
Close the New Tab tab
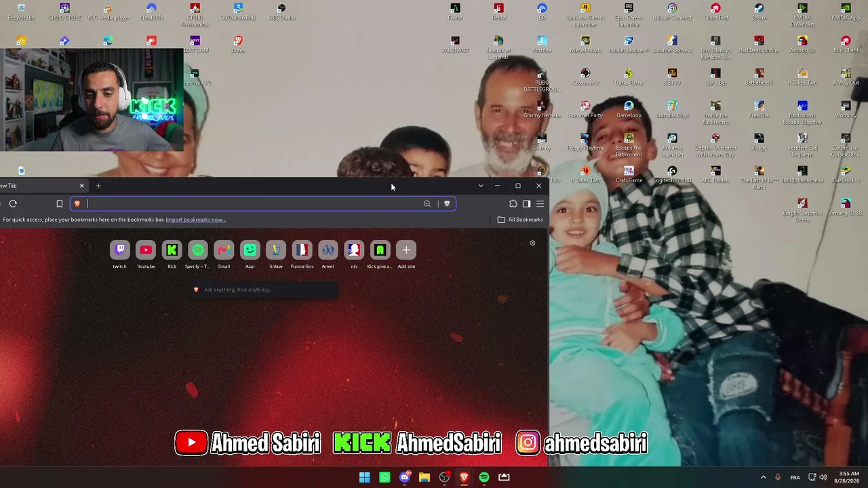coord(82,186)
